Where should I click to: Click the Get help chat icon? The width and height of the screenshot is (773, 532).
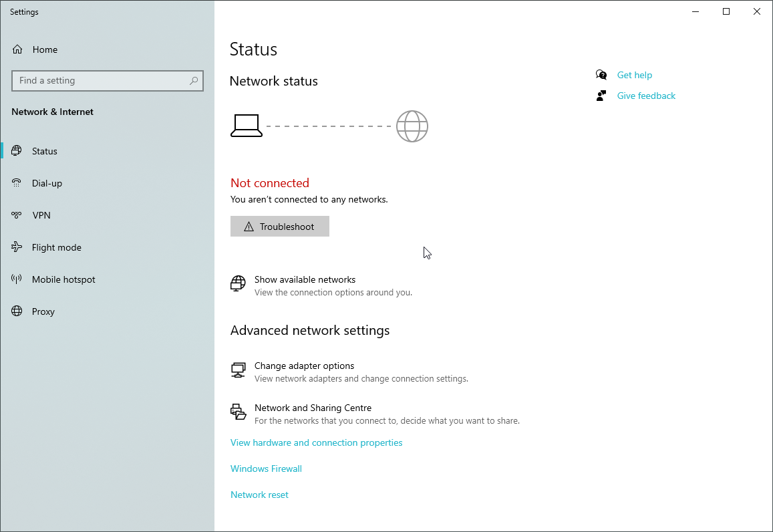(x=601, y=74)
